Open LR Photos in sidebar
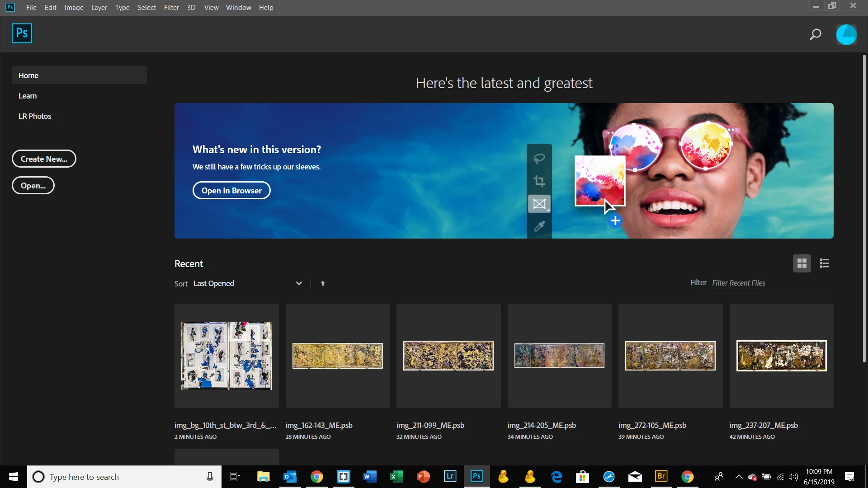 35,116
